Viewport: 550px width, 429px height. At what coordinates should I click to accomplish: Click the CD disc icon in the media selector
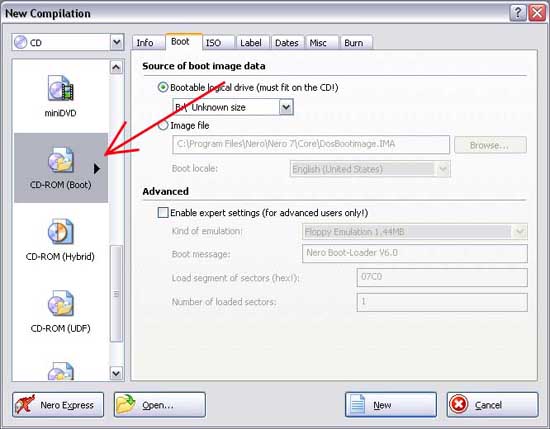pyautogui.click(x=20, y=42)
